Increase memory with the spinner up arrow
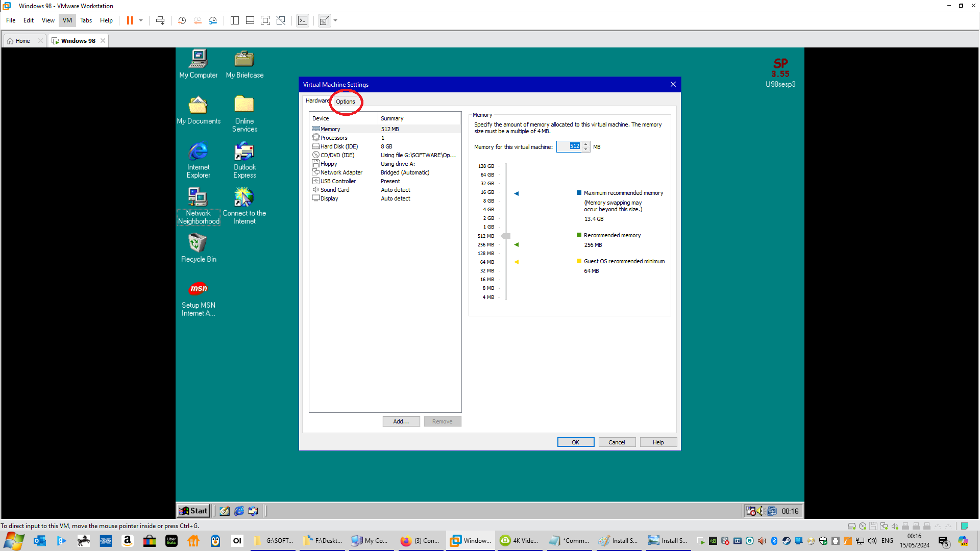This screenshot has width=980, height=551. click(586, 144)
